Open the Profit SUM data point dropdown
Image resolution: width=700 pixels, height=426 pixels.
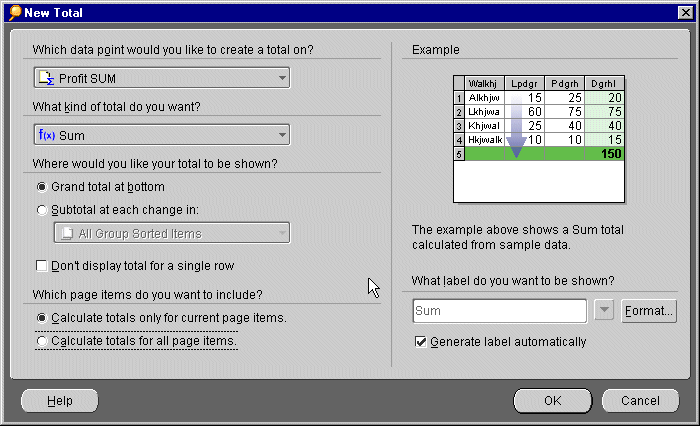click(x=282, y=78)
